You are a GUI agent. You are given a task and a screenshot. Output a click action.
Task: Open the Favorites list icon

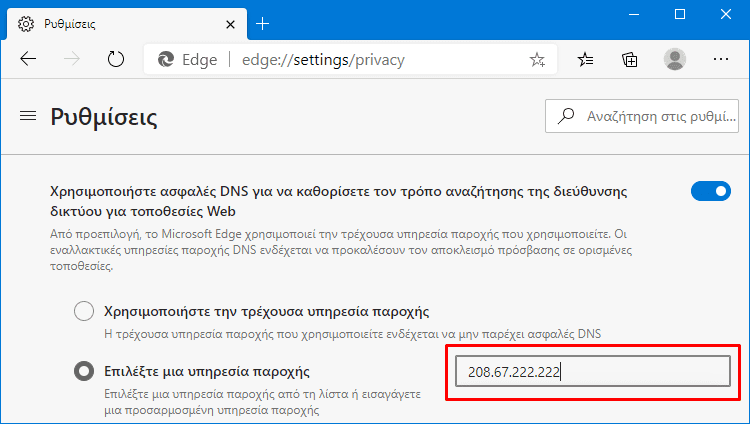click(585, 59)
